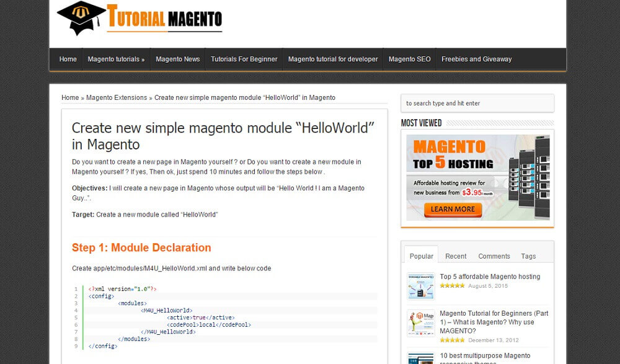Click the MOST VIEWED sidebar heading
Screen dimensions: 620x364
click(421, 123)
